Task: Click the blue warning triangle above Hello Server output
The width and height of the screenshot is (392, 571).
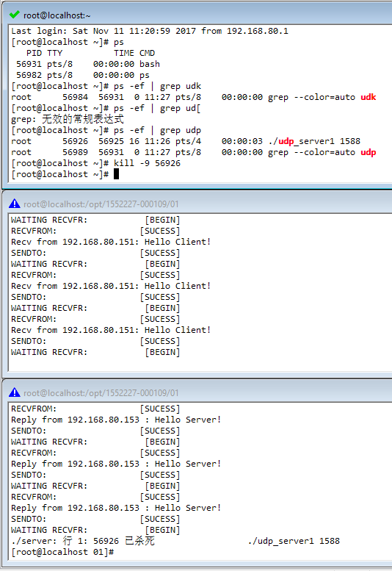Action: coord(15,392)
